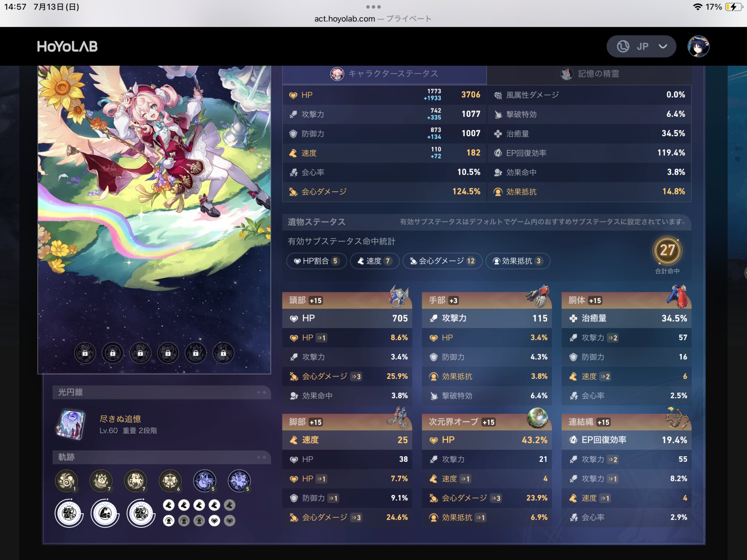Select the 速度 7 substat chip
Screen dimensions: 747x560
[375, 261]
